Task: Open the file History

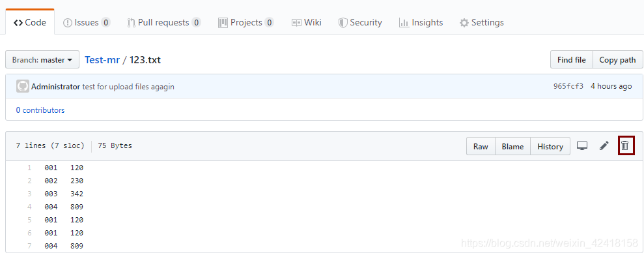Action: tap(550, 147)
